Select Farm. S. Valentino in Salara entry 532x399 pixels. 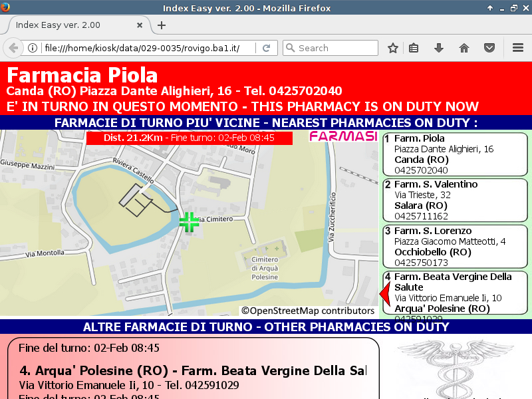click(455, 200)
